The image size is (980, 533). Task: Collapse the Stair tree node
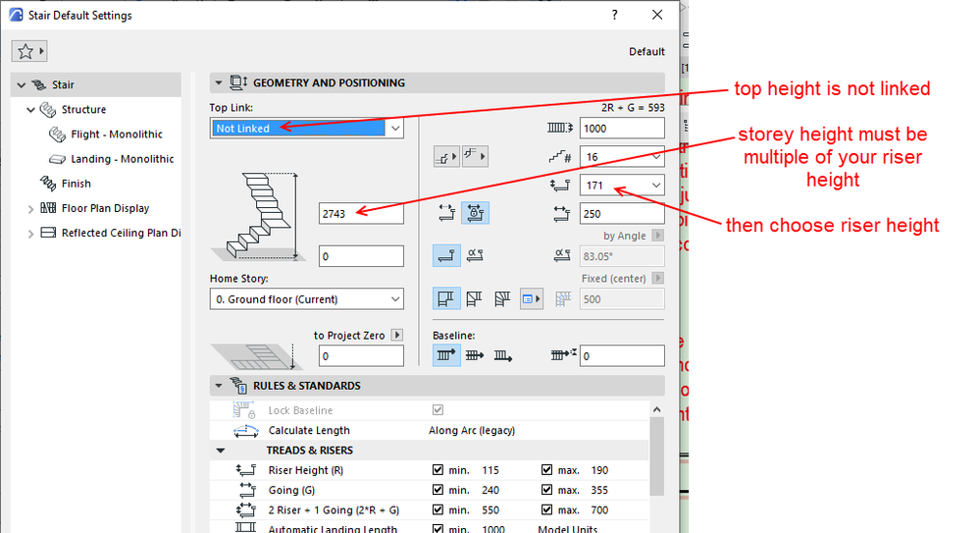click(22, 84)
